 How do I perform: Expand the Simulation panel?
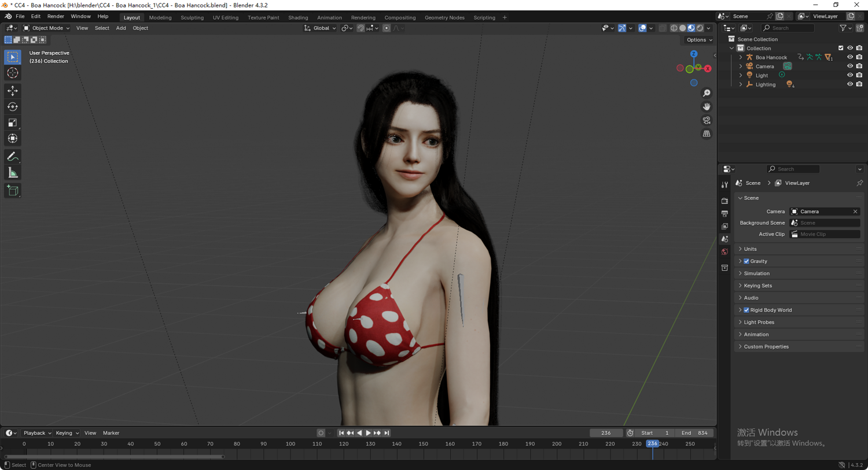pyautogui.click(x=799, y=273)
